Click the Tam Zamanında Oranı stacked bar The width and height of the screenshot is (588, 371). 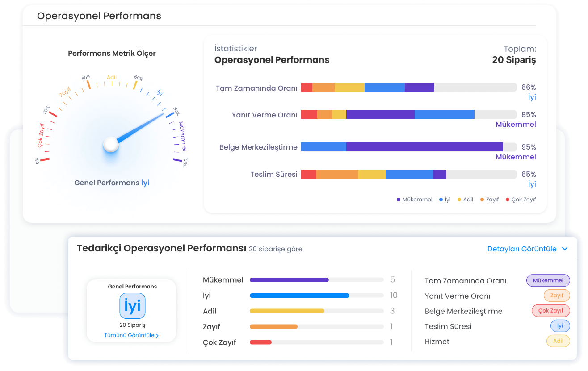[x=409, y=87]
